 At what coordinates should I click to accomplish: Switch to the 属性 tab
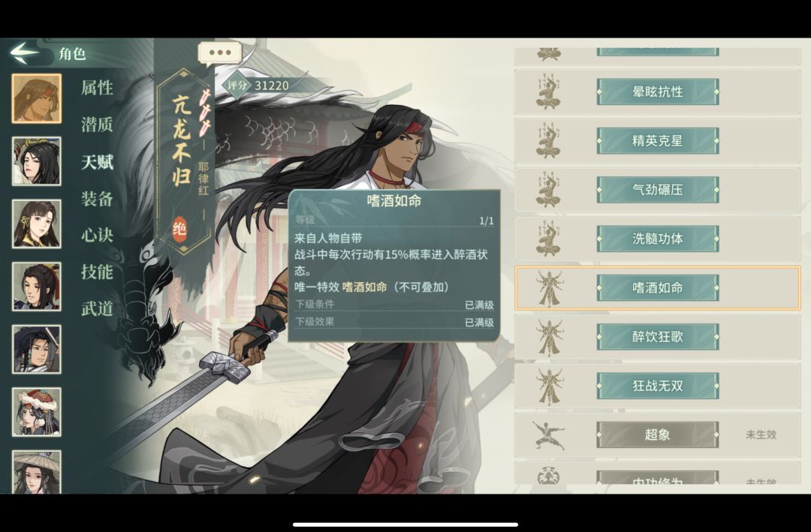click(x=97, y=88)
